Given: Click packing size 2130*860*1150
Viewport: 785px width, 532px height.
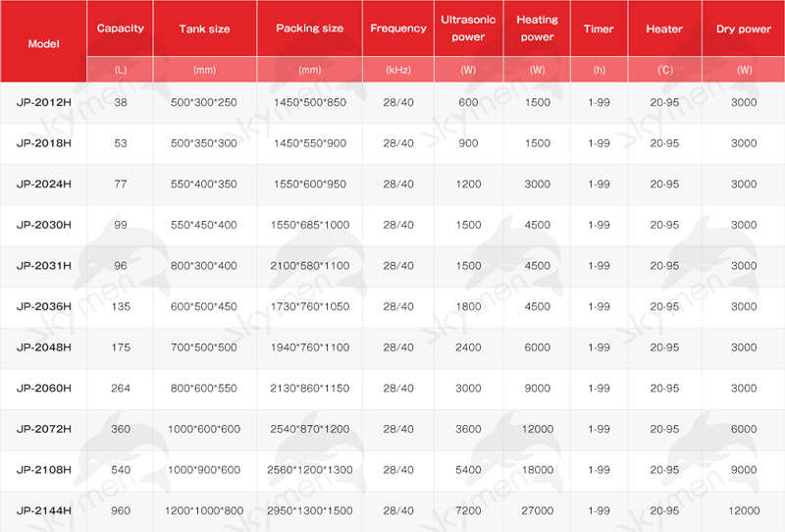Looking at the screenshot, I should coord(309,389).
